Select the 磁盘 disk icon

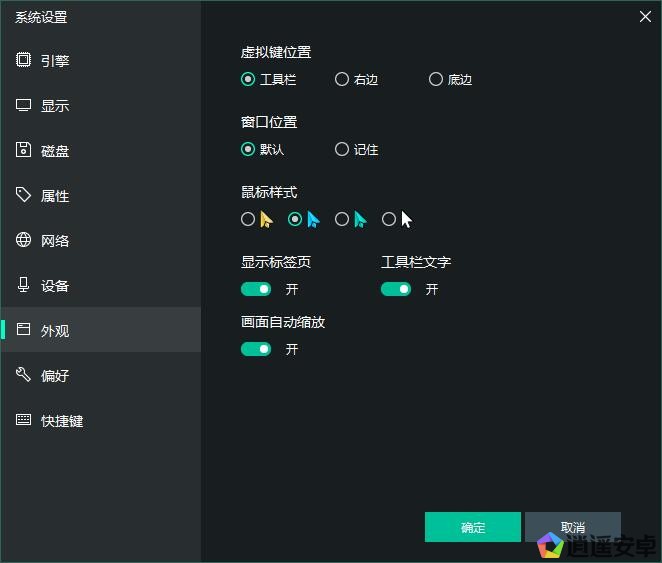pyautogui.click(x=23, y=150)
